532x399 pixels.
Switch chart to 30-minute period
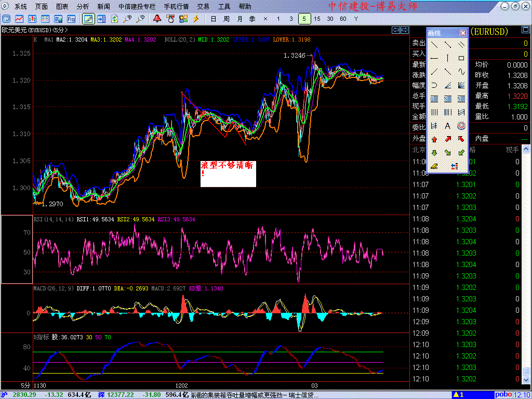coord(330,19)
